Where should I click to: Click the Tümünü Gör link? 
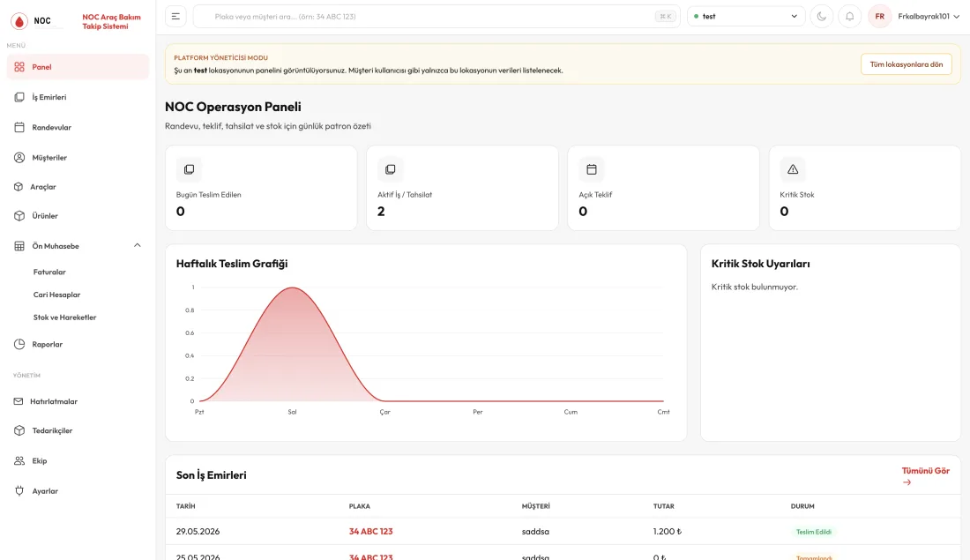click(925, 476)
